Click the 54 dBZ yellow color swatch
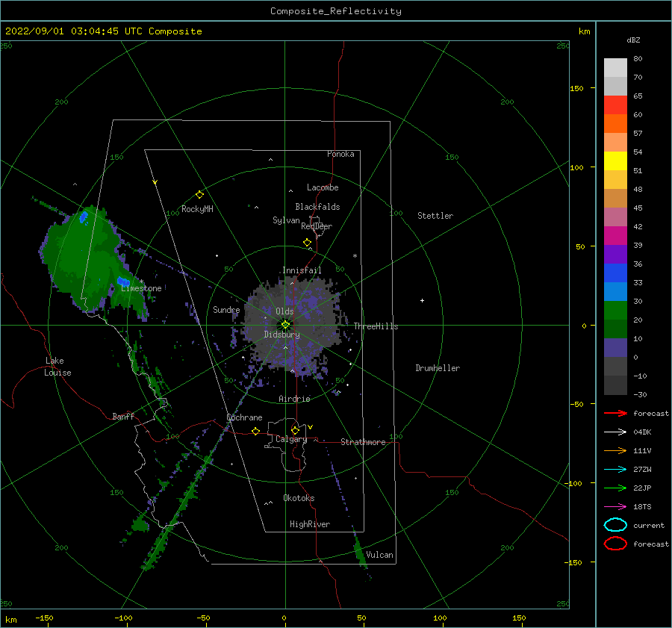The image size is (672, 628). (615, 161)
